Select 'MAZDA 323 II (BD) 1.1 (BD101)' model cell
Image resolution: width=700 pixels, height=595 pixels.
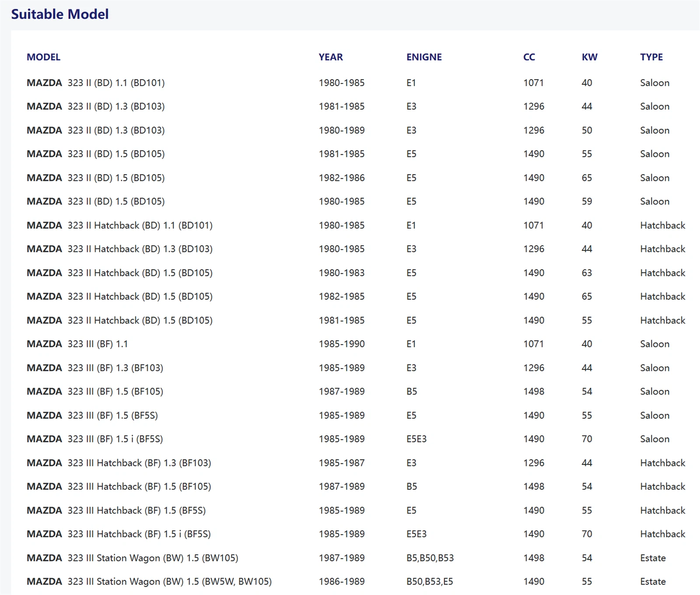96,83
